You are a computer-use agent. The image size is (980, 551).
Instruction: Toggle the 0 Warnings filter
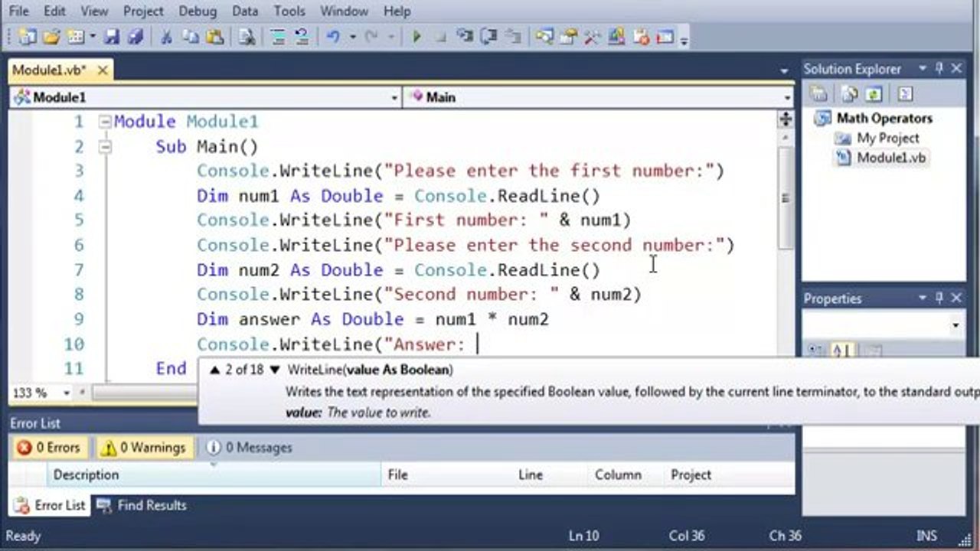(x=144, y=448)
